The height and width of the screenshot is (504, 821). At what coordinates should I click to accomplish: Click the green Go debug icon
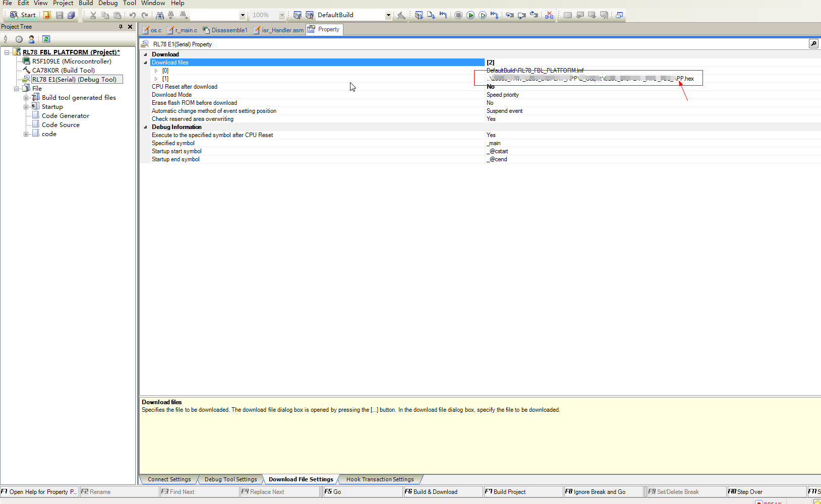pyautogui.click(x=471, y=15)
